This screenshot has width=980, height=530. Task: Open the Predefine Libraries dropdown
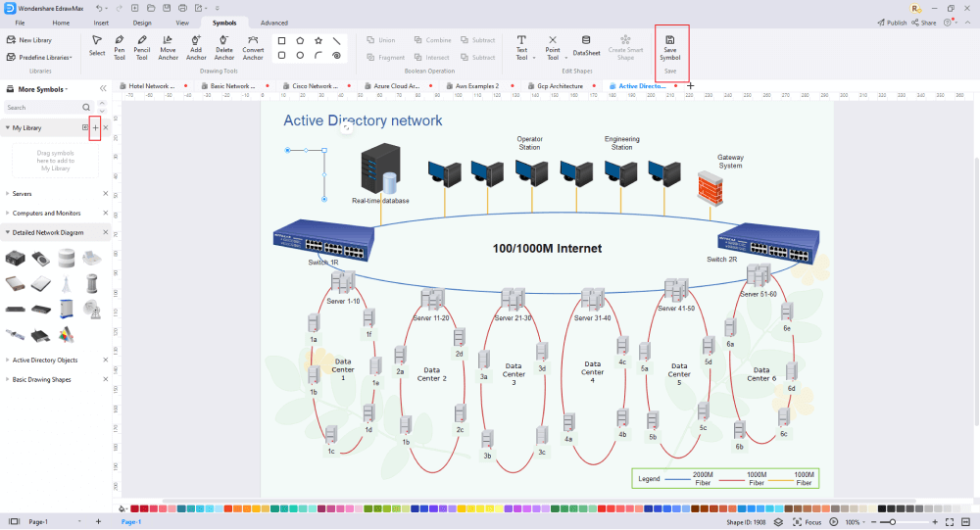coord(40,58)
